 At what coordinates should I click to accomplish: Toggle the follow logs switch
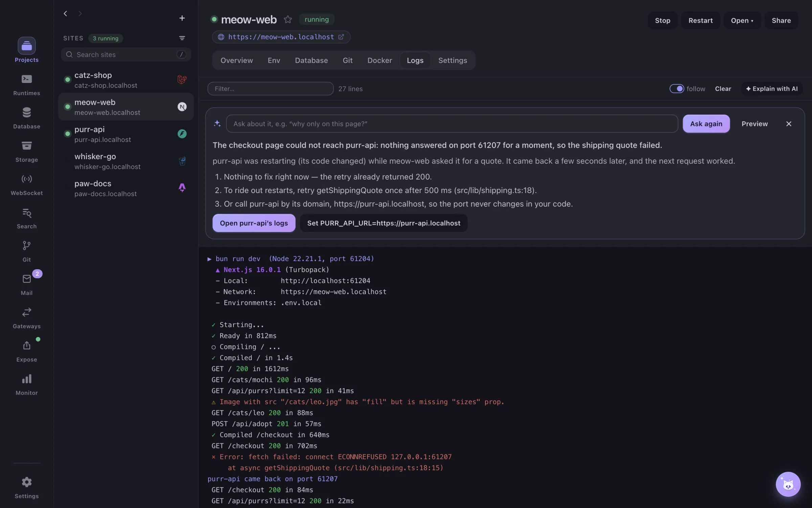tap(677, 88)
